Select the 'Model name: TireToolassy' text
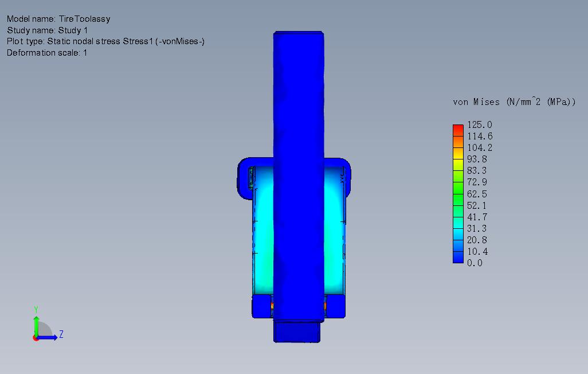Viewport: 588px width, 374px height. tap(58, 19)
